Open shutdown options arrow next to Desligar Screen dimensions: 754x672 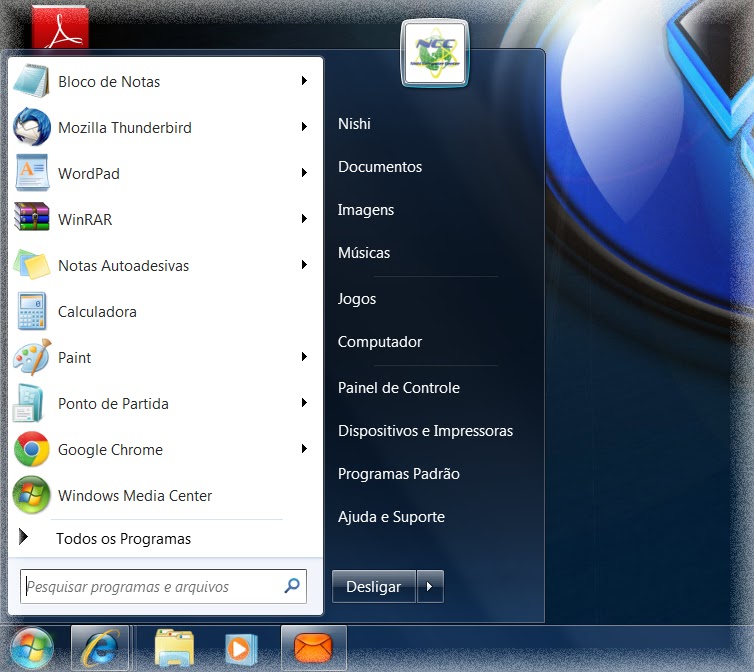point(430,586)
